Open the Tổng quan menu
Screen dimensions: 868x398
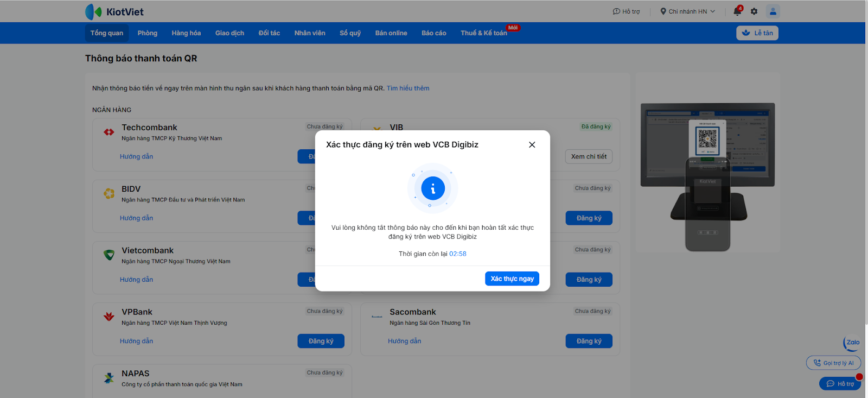(107, 33)
